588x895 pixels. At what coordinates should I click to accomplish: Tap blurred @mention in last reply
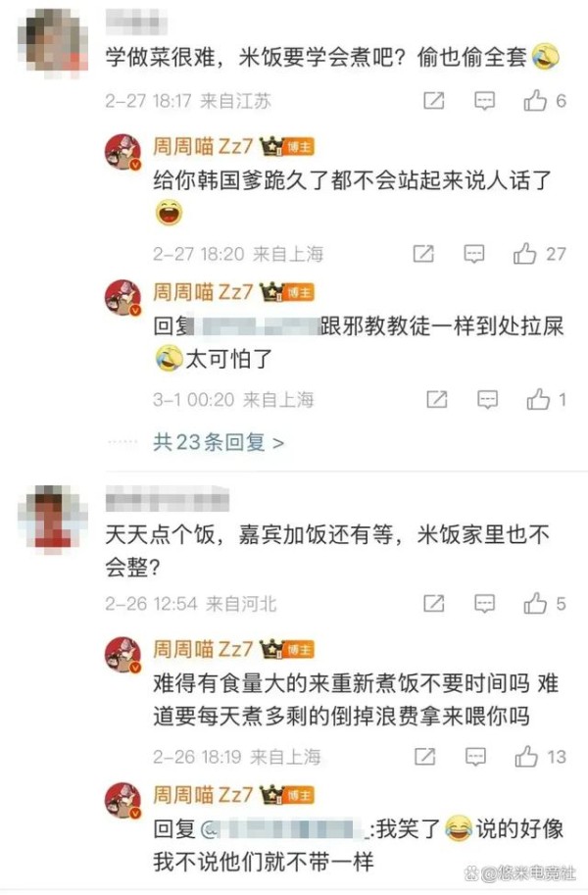[x=284, y=828]
